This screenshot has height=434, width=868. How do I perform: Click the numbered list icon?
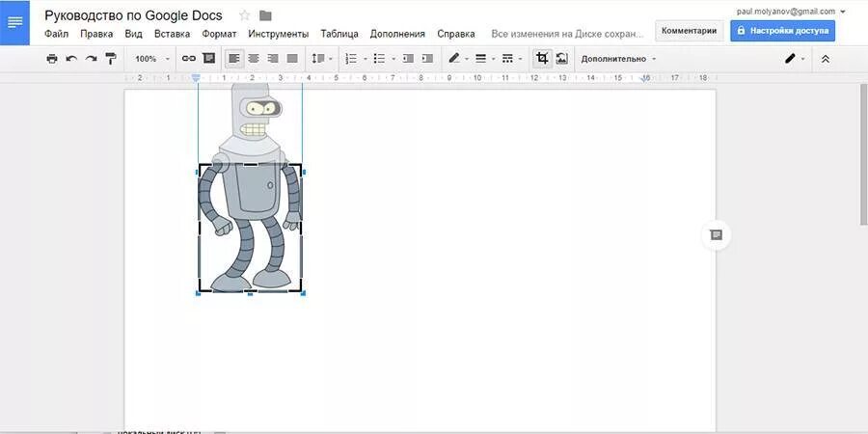(x=351, y=59)
